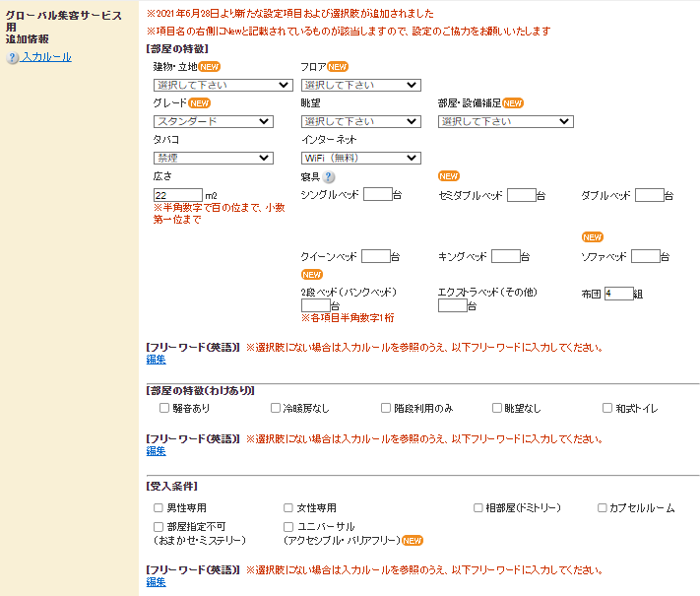Enable the 女性専用 checkbox
Viewport: 700px width, 596px height.
[288, 508]
